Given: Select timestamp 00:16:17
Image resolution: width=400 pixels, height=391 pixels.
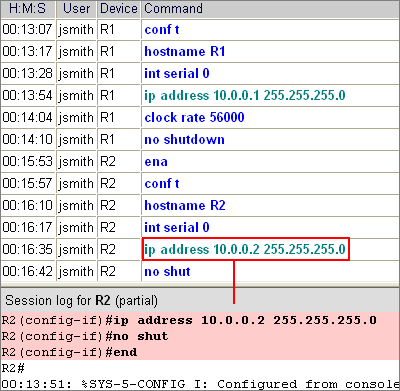Looking at the screenshot, I should (27, 228).
